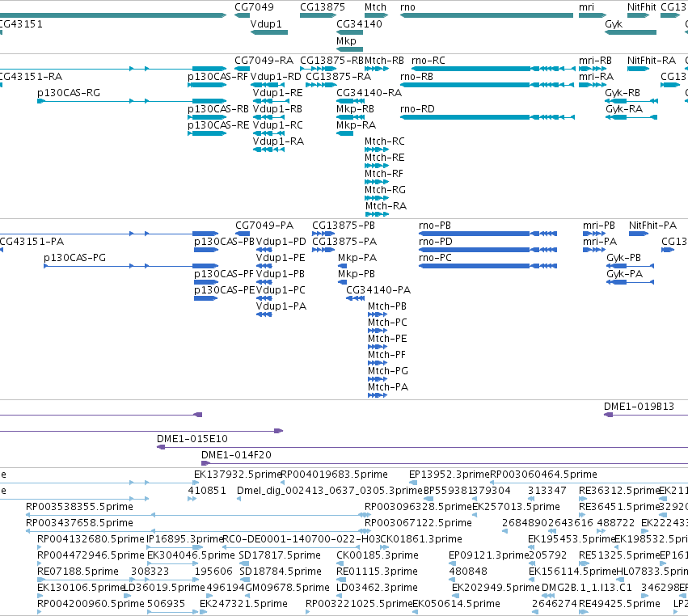Select the Mtch gene label

point(376,7)
